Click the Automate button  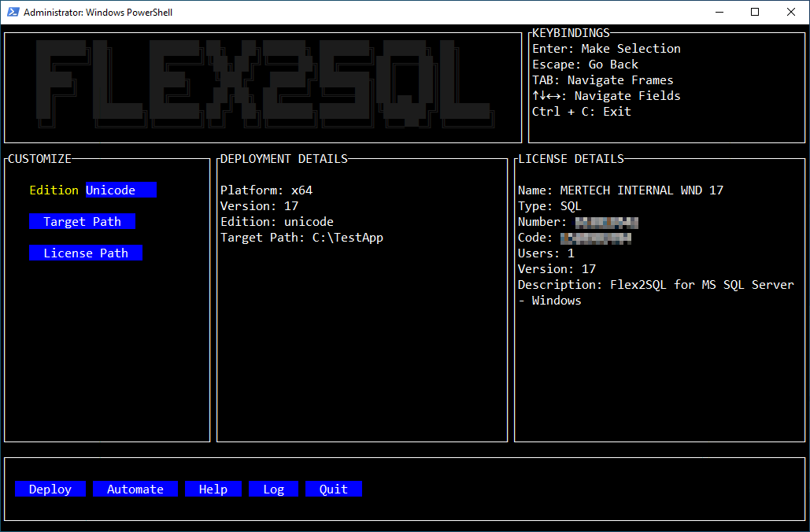click(x=135, y=489)
